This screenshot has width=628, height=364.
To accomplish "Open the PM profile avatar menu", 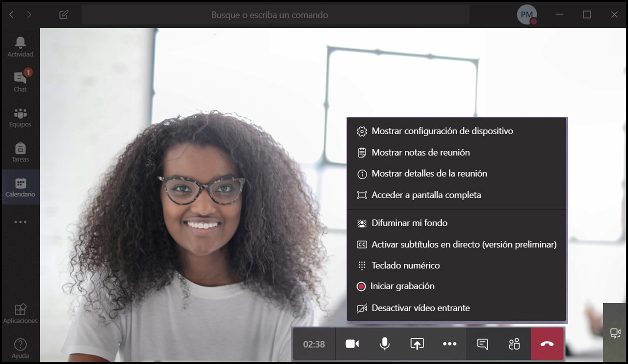I will 526,14.
